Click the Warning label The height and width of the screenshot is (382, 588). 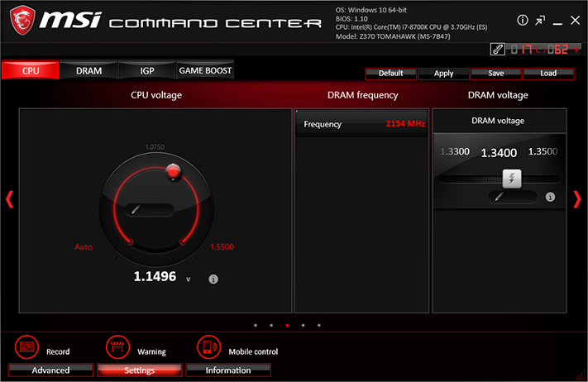[151, 351]
